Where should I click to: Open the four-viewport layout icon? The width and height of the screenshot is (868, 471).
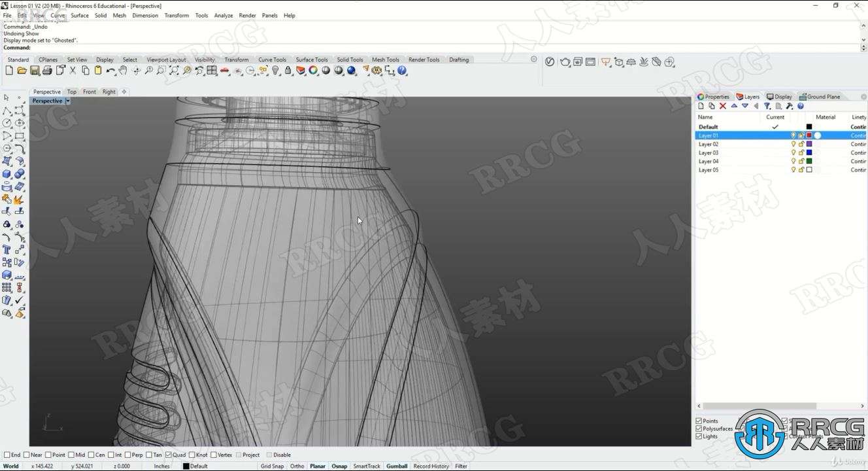[x=212, y=71]
